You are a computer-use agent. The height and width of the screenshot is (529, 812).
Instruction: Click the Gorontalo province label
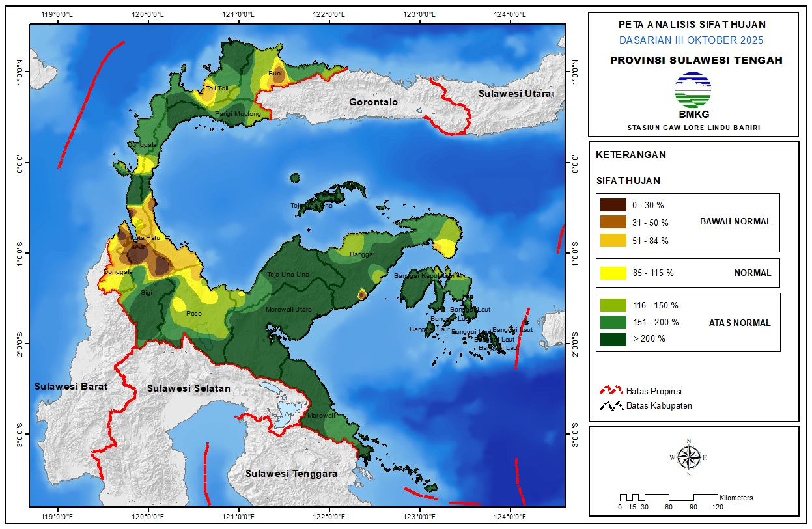[373, 102]
